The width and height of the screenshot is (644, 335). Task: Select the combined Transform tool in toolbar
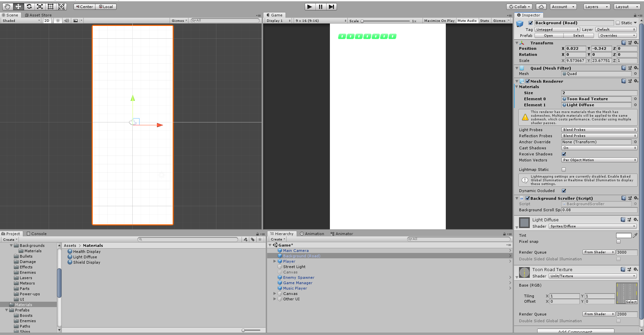tap(61, 6)
